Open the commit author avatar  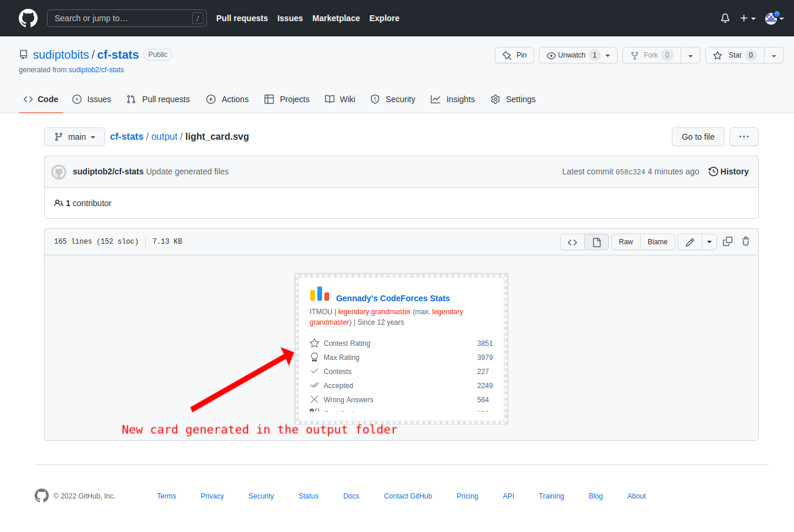tap(59, 171)
